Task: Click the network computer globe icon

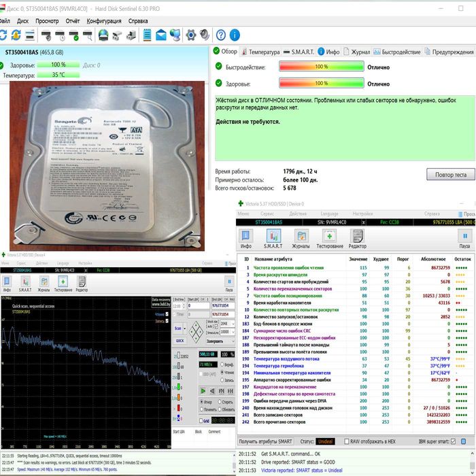Action: coord(175,35)
